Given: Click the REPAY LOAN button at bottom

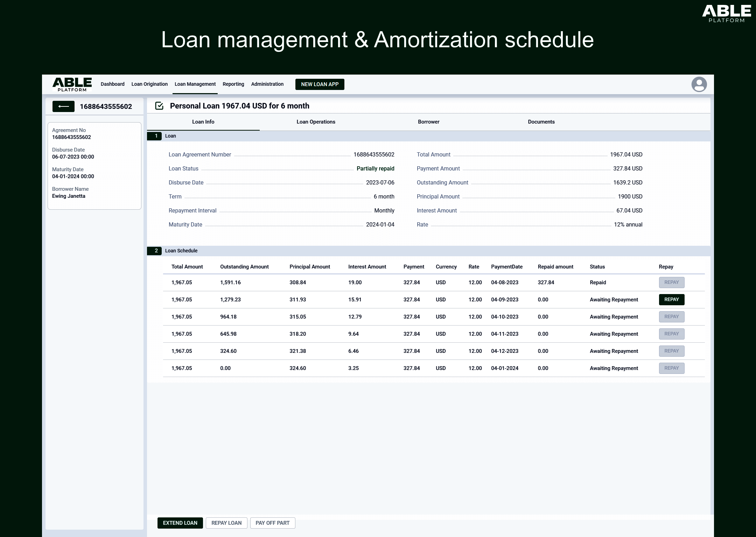Looking at the screenshot, I should 226,523.
